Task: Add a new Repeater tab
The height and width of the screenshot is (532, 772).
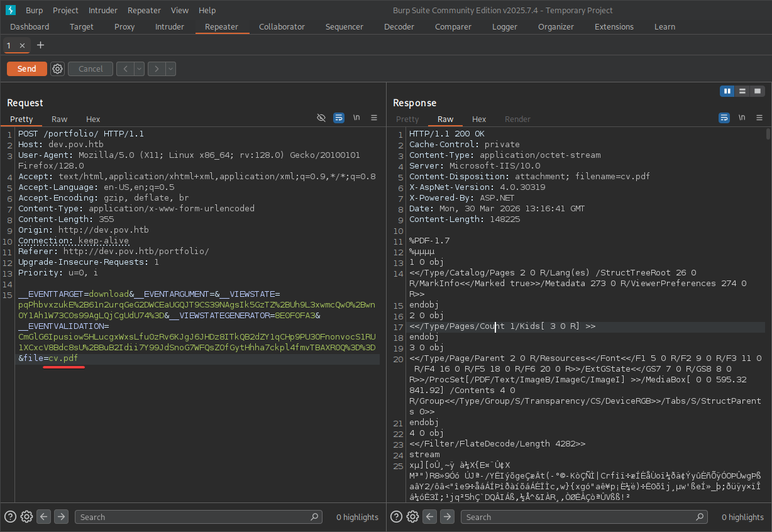Action: pyautogui.click(x=41, y=45)
